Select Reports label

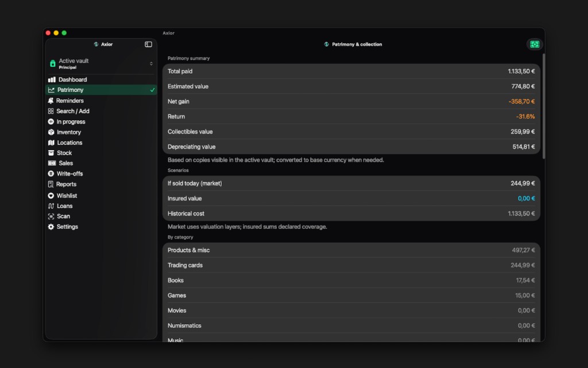67,184
